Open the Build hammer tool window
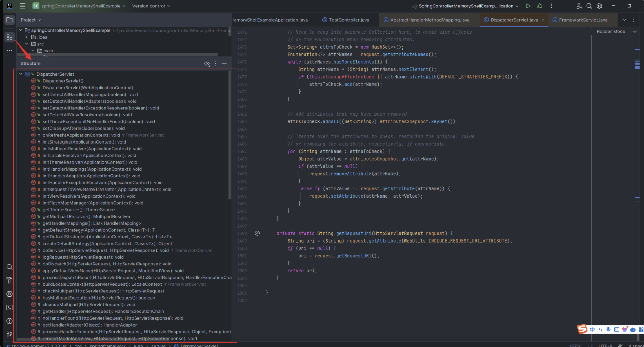The width and height of the screenshot is (644, 347). coord(10,280)
